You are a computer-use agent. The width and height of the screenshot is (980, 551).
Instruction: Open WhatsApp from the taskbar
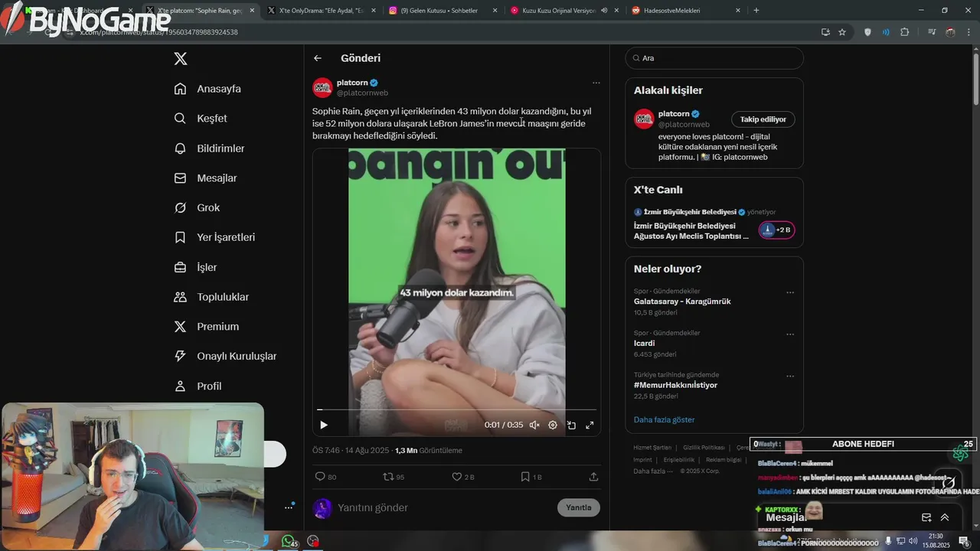(x=289, y=541)
